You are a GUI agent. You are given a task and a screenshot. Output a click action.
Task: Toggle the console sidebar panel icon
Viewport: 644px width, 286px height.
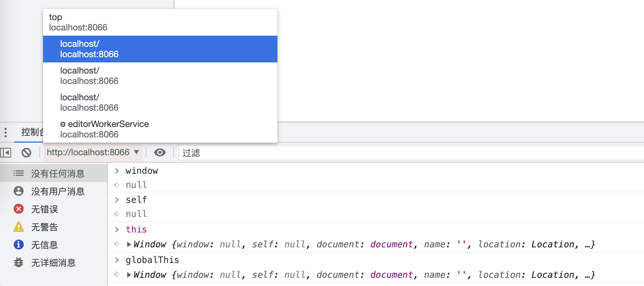6,153
